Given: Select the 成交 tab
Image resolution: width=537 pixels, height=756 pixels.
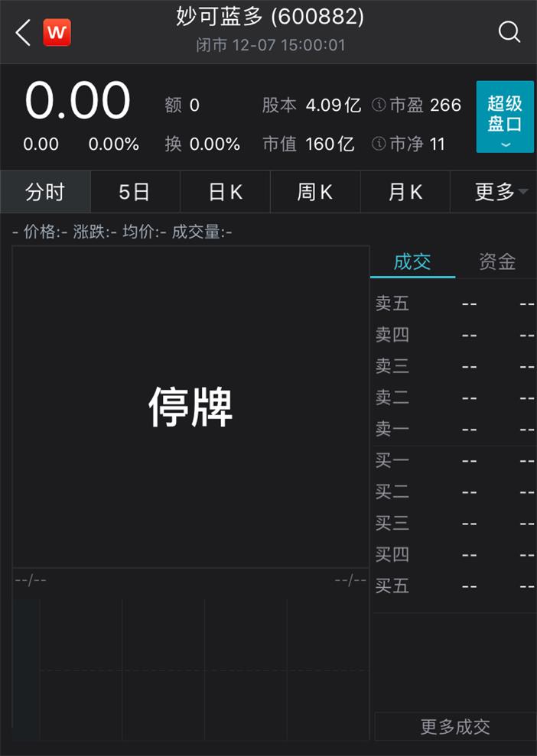Looking at the screenshot, I should [412, 261].
